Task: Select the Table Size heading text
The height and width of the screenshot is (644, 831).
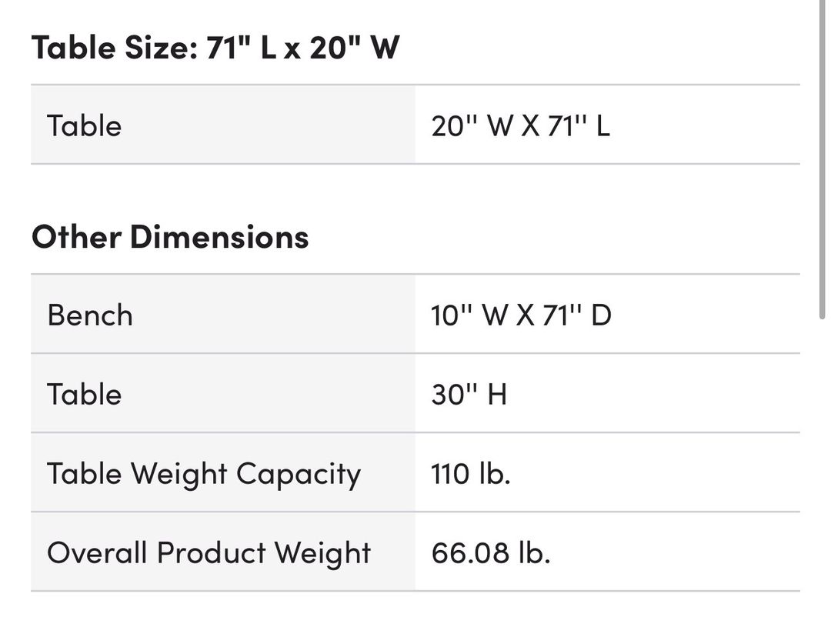Action: tap(215, 48)
